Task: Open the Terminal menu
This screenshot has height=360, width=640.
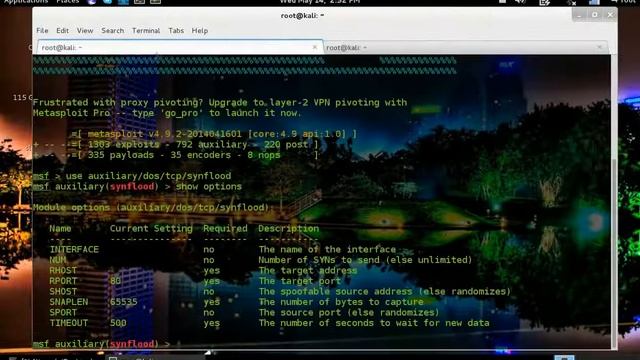Action: 146,31
